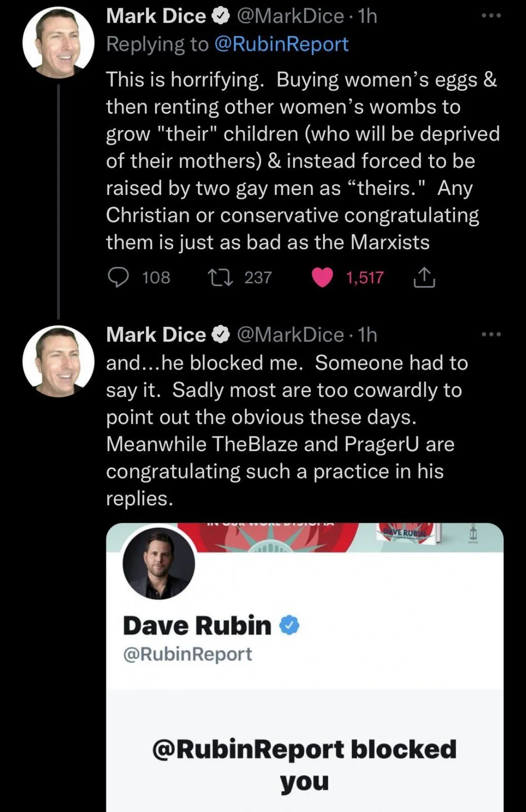
Task: Open the @MarkDice handle on the second tweet
Action: 290,335
